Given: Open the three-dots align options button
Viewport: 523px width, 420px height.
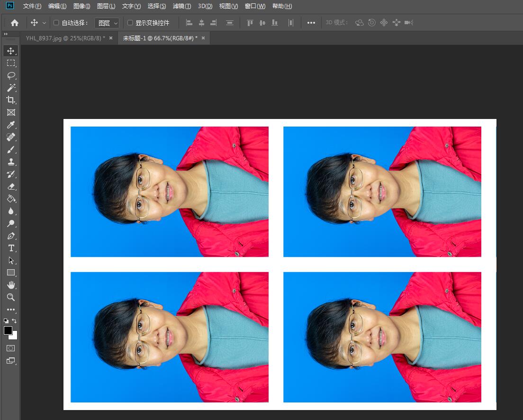Looking at the screenshot, I should coord(311,23).
